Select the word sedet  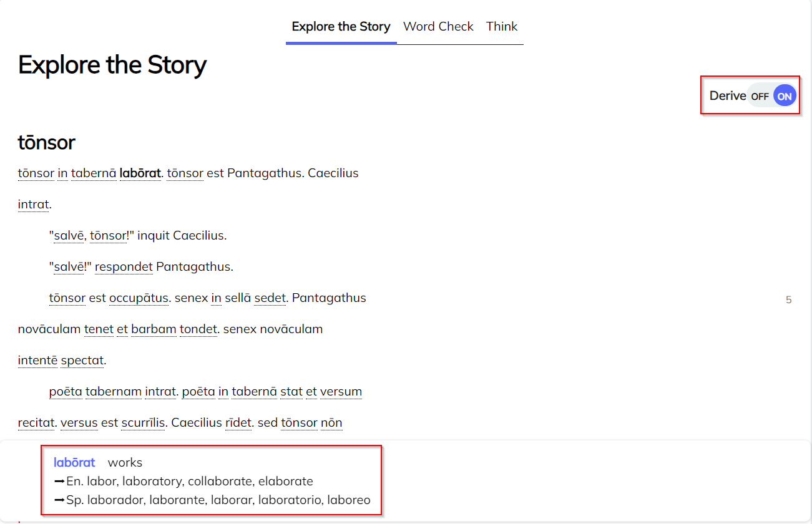pyautogui.click(x=270, y=298)
